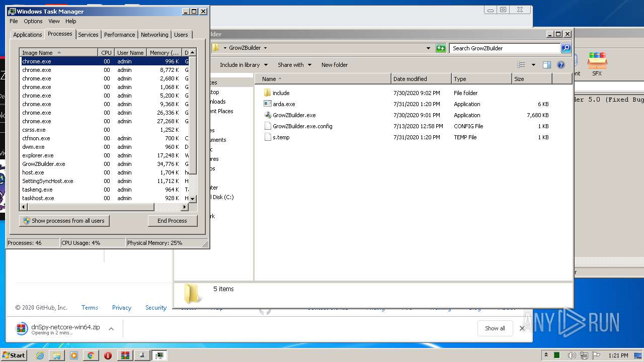Viewport: 644px width, 362px height.
Task: Sort files by Type column
Action: 481,79
